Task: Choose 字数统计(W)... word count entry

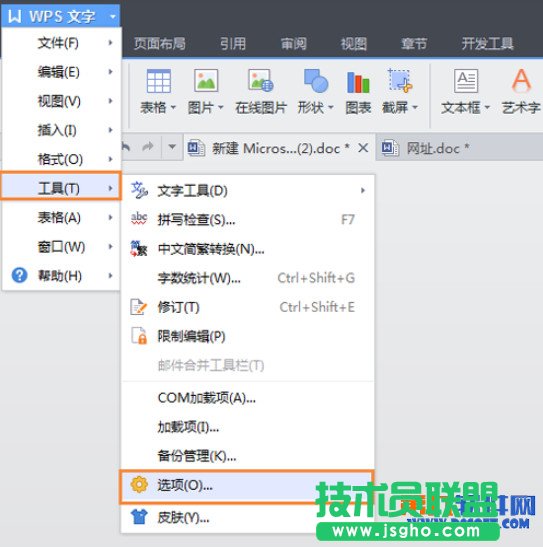Action: tap(247, 278)
